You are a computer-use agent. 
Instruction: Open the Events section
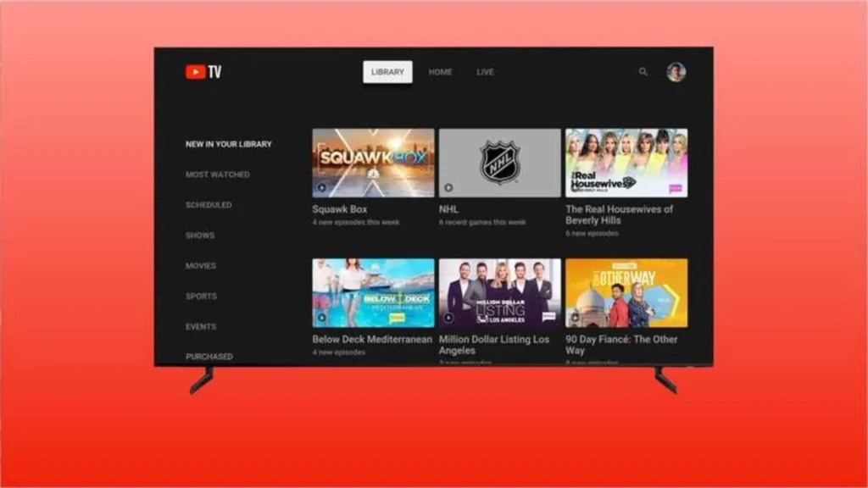tap(200, 326)
